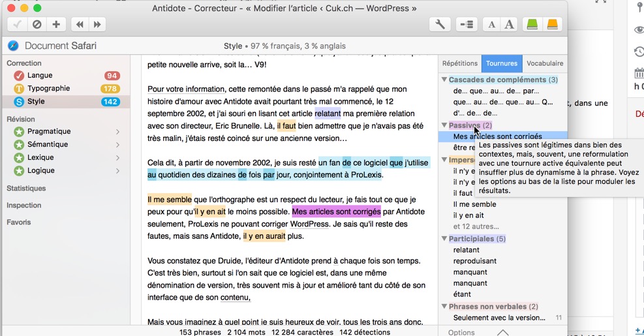Collapse the Participiales section triangle
The image size is (644, 336).
[444, 238]
